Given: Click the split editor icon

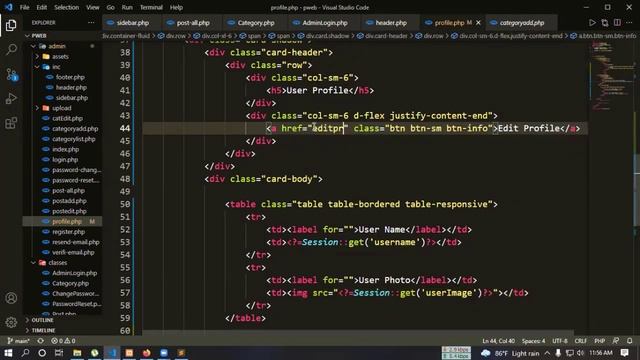Looking at the screenshot, I should coord(617,23).
